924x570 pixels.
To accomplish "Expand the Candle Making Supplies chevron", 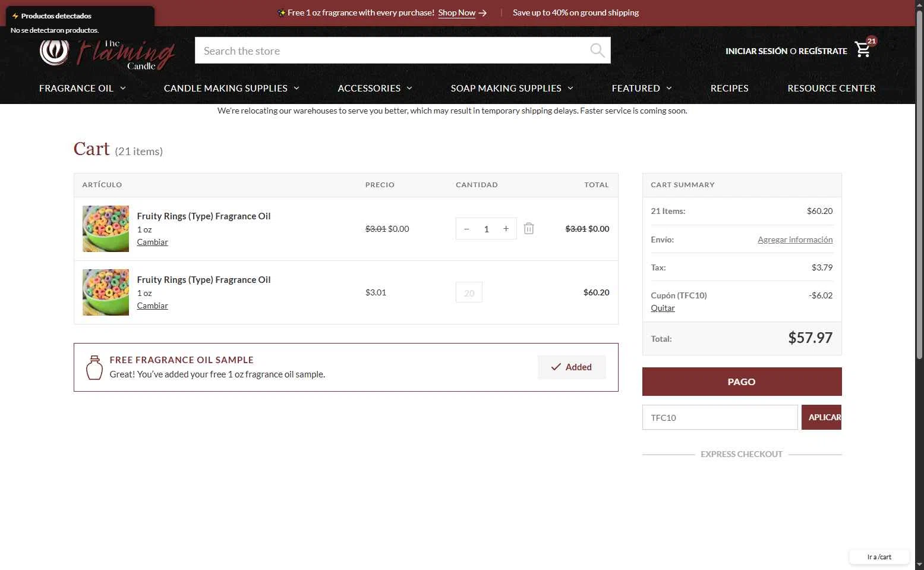I will coord(297,88).
